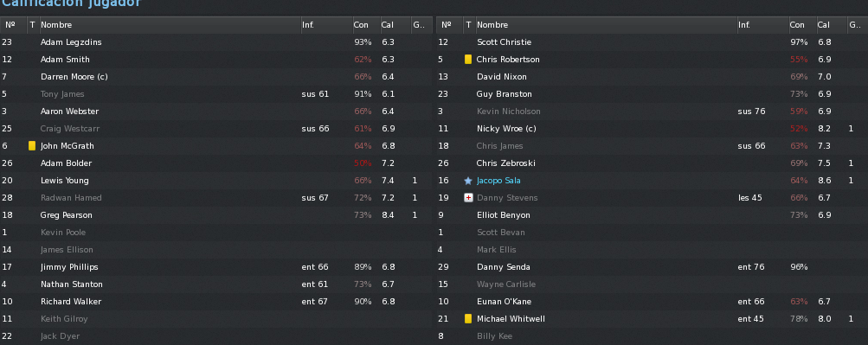Open Darren Moore (c) profile
Screen dimensions: 868x345
[x=74, y=77]
